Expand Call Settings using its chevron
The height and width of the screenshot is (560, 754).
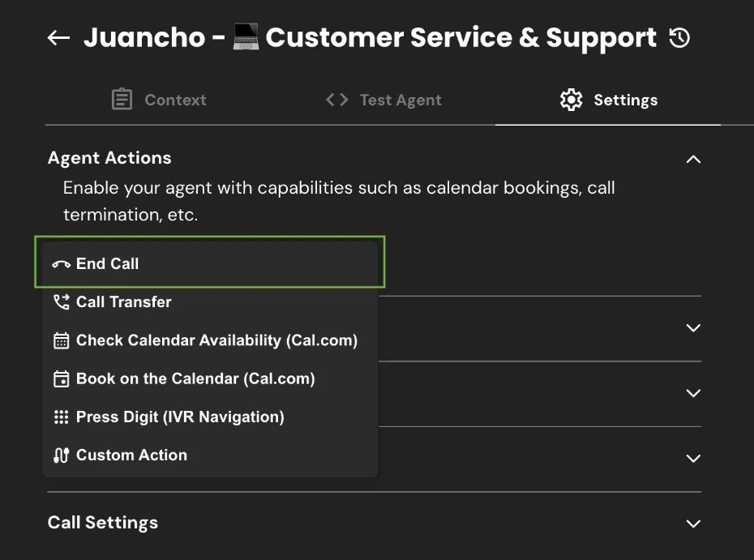pyautogui.click(x=693, y=524)
